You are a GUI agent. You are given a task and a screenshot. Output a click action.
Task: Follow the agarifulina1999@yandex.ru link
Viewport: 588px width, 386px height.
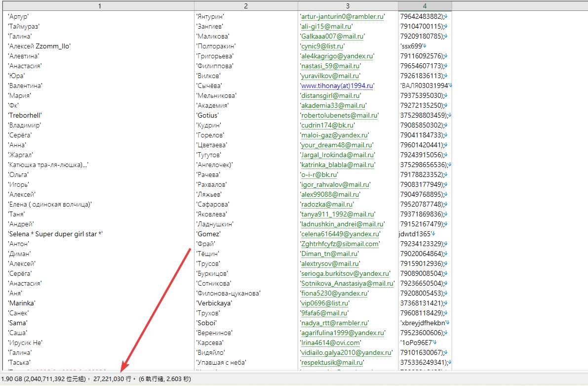(x=343, y=333)
